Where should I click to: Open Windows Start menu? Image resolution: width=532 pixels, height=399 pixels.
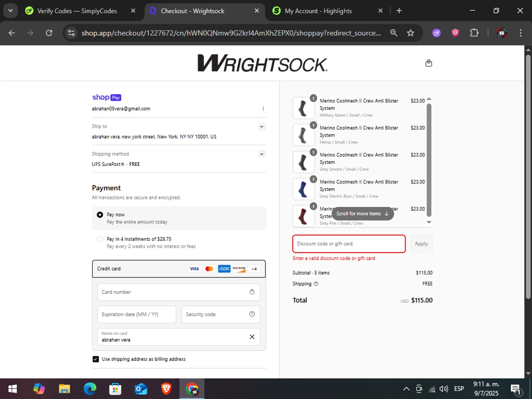coord(12,389)
